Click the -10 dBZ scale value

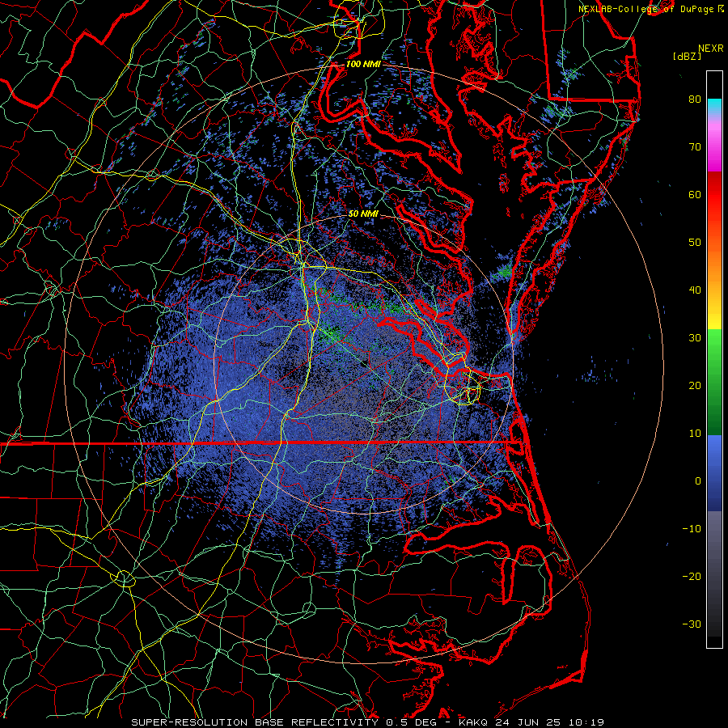[x=692, y=529]
